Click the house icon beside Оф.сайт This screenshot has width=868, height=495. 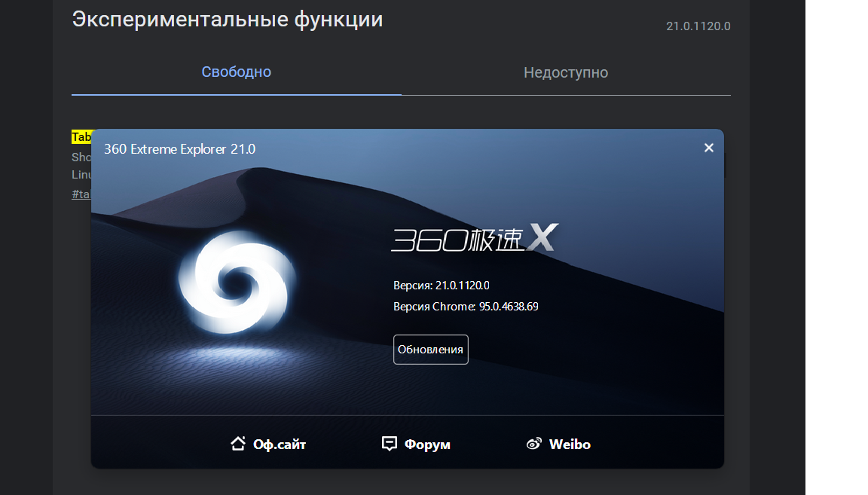click(x=238, y=444)
